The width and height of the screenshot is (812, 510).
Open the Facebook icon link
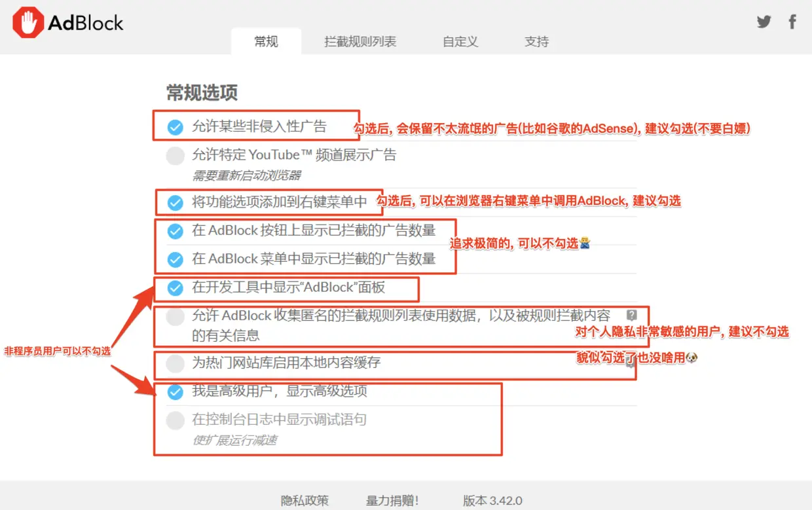point(792,22)
